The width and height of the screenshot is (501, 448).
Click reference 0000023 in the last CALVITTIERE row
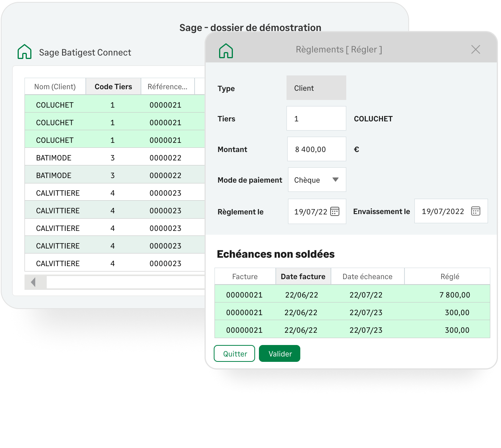coord(165,263)
